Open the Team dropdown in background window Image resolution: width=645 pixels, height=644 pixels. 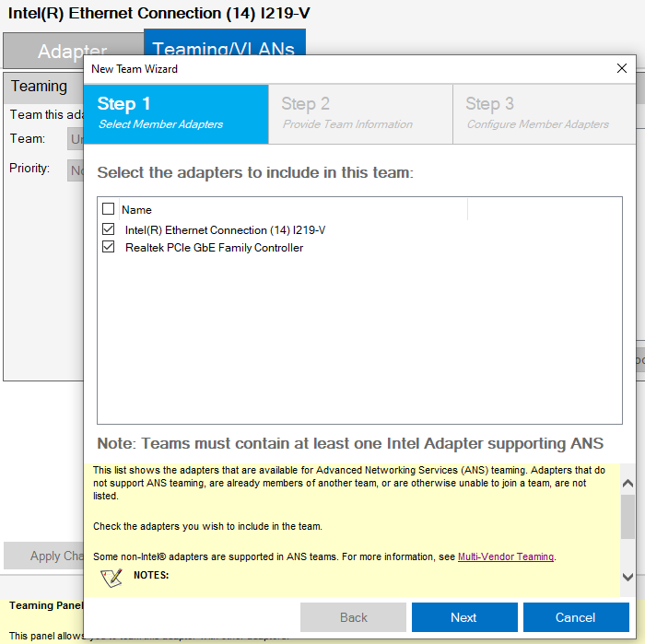76,138
